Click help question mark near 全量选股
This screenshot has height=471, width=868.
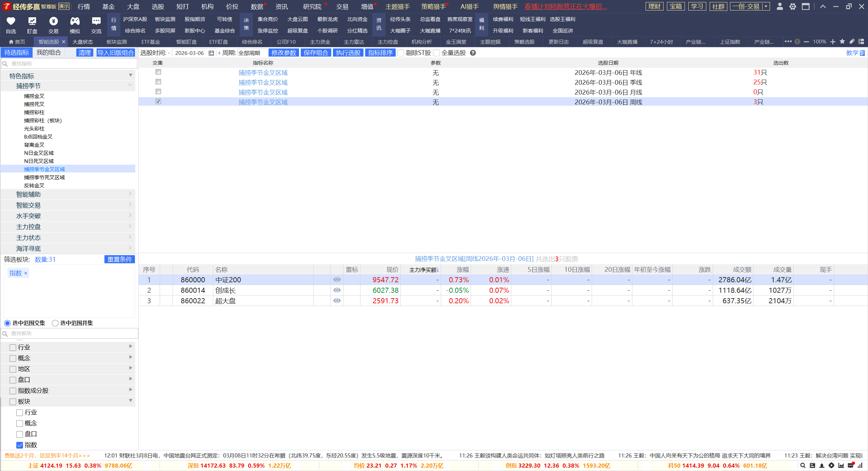point(473,53)
